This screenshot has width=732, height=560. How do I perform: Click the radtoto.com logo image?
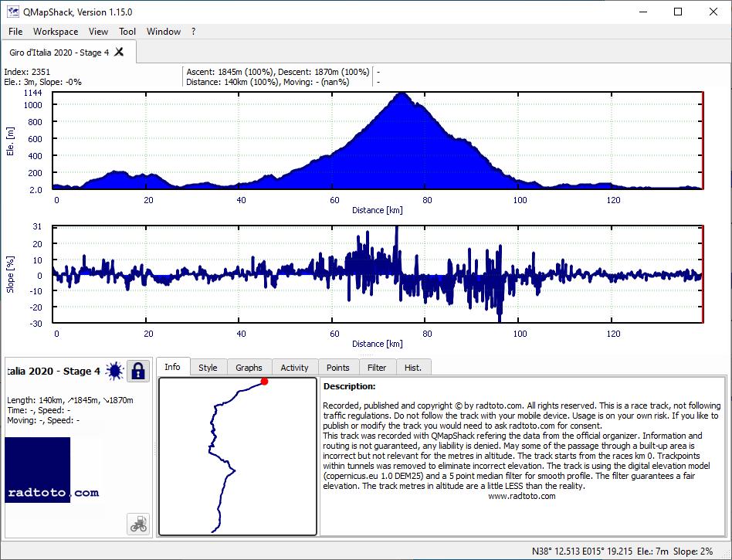[x=52, y=470]
